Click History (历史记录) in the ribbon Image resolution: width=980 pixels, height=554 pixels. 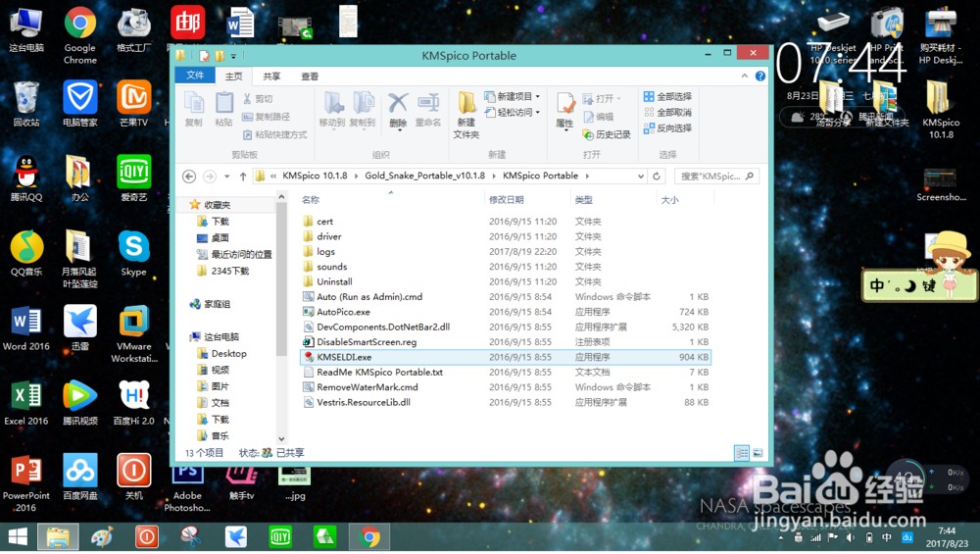(x=607, y=134)
